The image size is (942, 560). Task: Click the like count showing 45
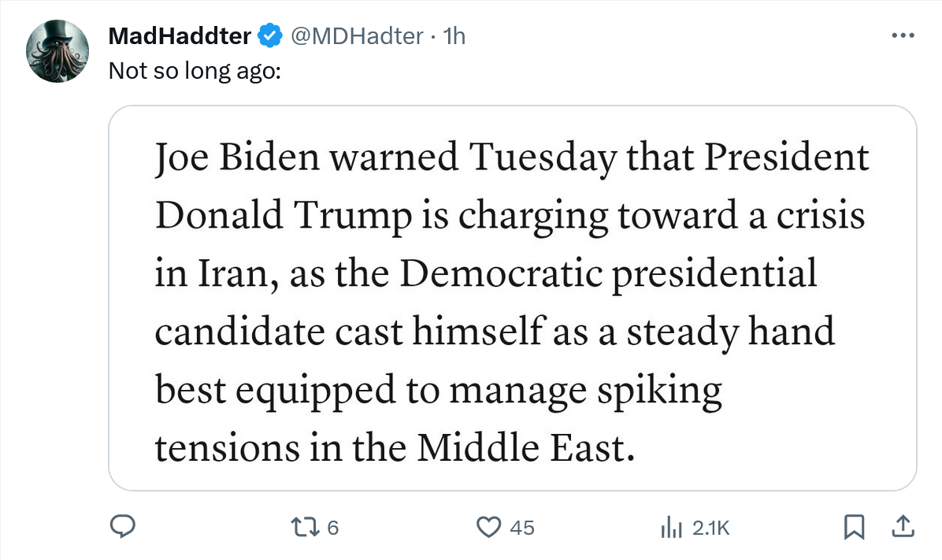[521, 528]
